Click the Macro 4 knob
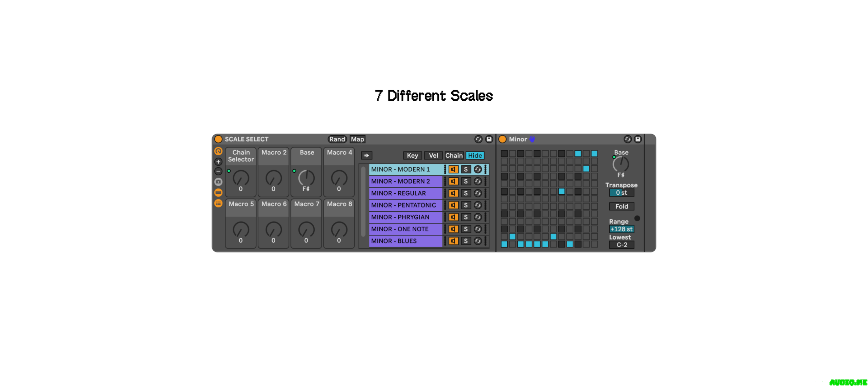The image size is (868, 386). pyautogui.click(x=339, y=178)
